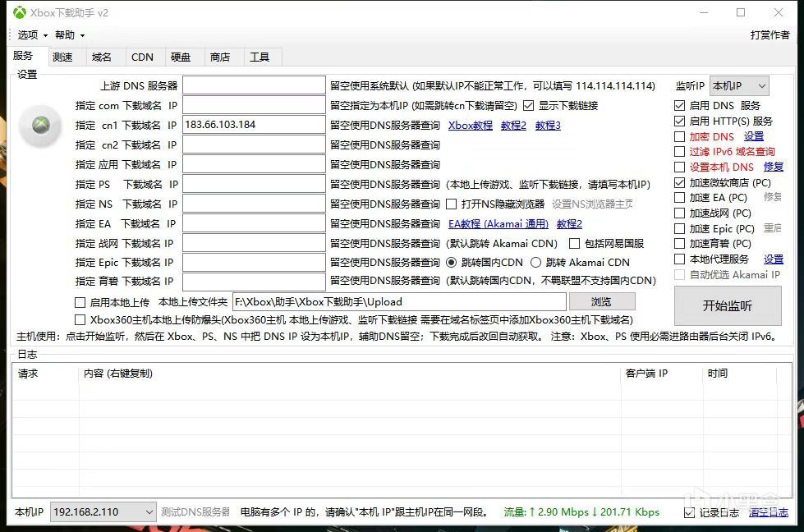804x532 pixels.
Task: Click the 上游 DNS 服务器 input field
Action: 254,85
